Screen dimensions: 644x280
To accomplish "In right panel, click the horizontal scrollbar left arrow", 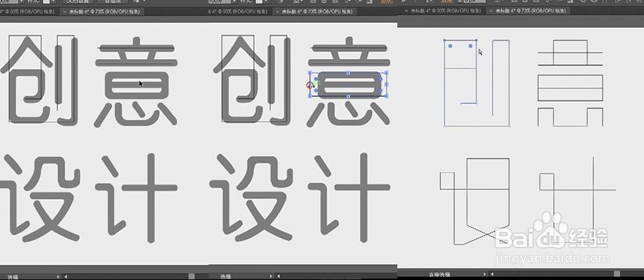I will 493,274.
